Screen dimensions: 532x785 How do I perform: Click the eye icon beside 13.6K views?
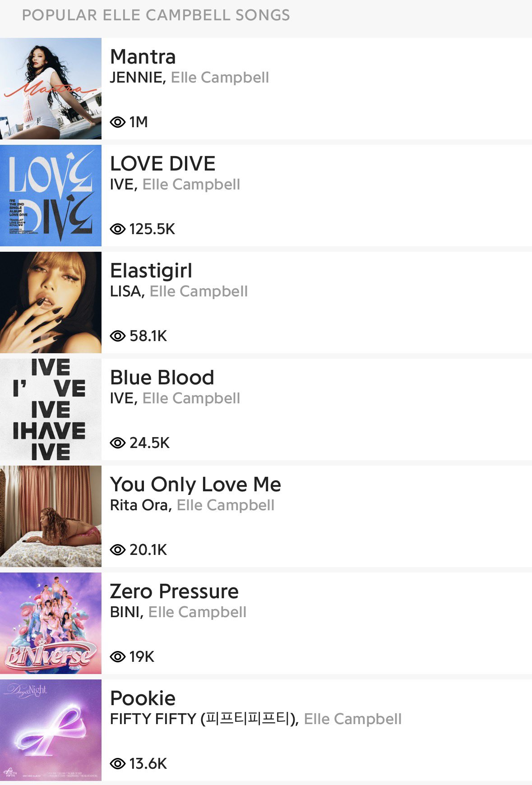118,763
